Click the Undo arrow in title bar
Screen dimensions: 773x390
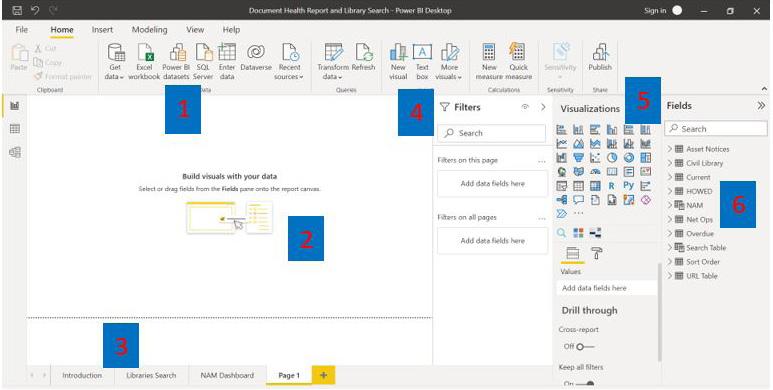click(35, 10)
